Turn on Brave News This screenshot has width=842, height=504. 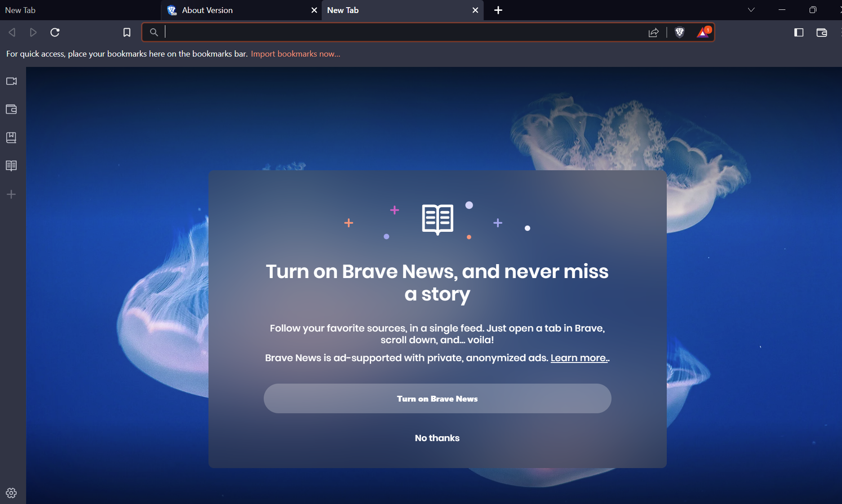coord(437,398)
